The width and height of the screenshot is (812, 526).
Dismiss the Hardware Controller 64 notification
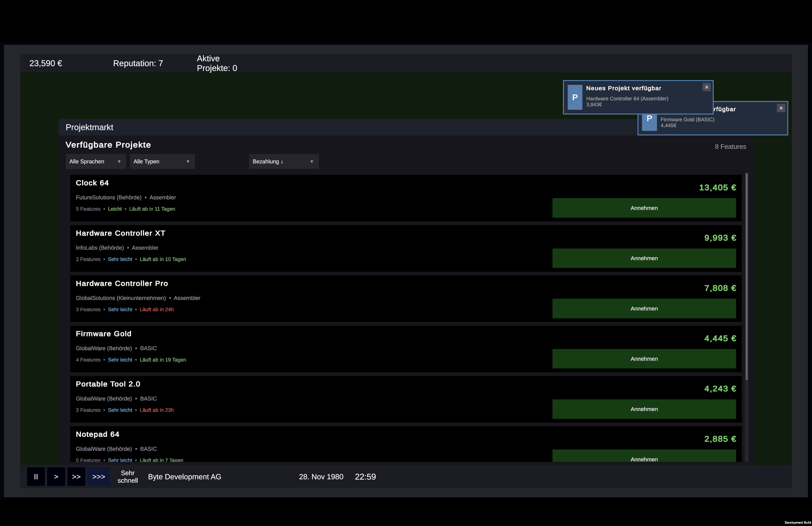click(x=706, y=87)
